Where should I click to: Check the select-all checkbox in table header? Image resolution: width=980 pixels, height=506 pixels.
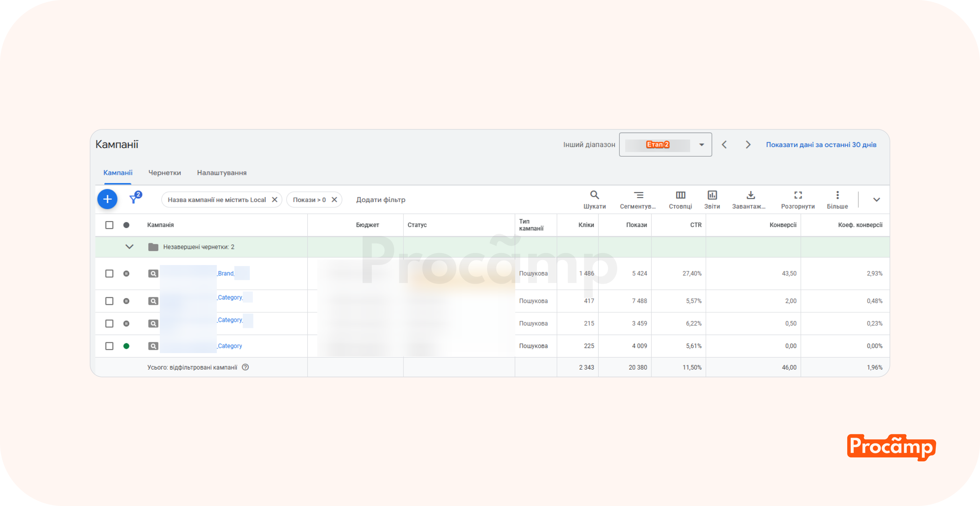[109, 225]
